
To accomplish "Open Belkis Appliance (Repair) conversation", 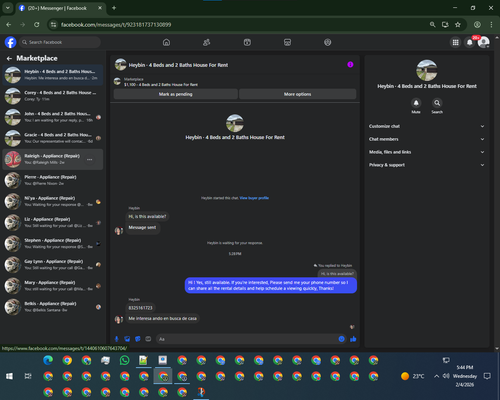I will point(53,307).
